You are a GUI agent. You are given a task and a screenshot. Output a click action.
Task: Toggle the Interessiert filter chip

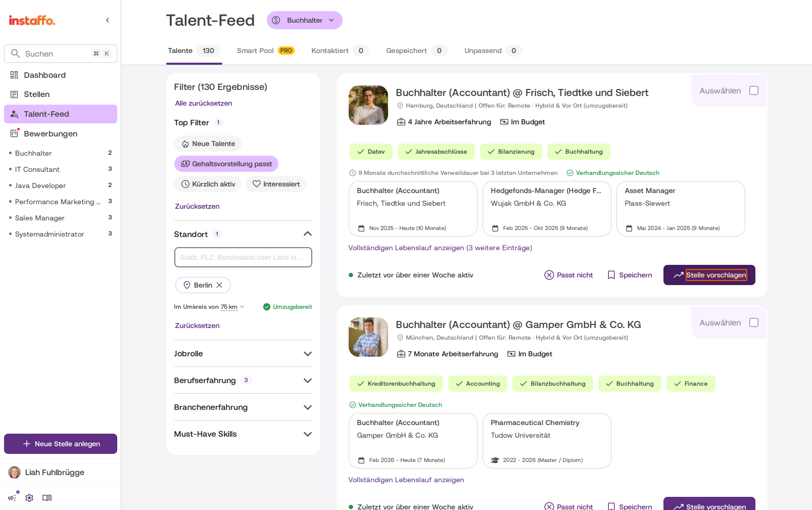(x=276, y=184)
